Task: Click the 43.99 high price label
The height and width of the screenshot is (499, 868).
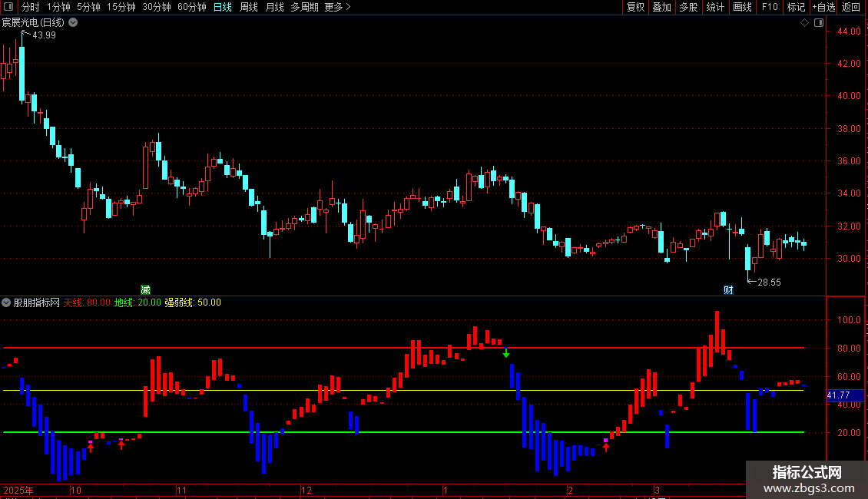Action: [44, 35]
